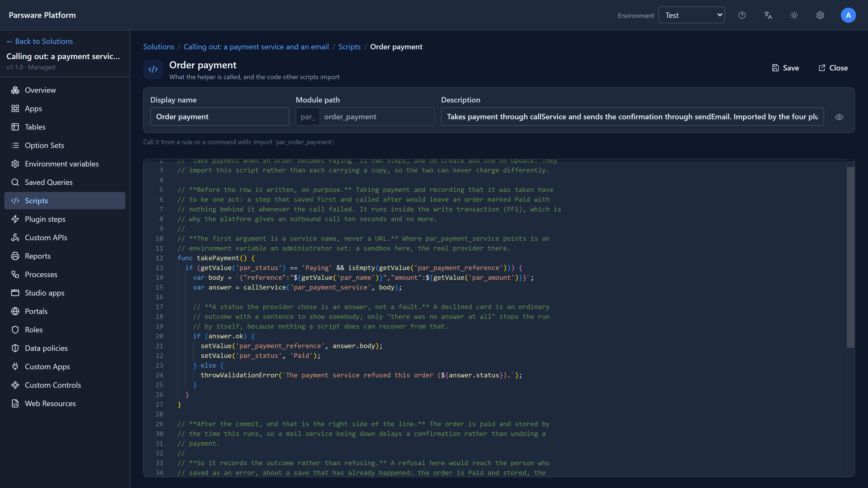
Task: Click the Parsware Platform title
Action: coord(42,15)
